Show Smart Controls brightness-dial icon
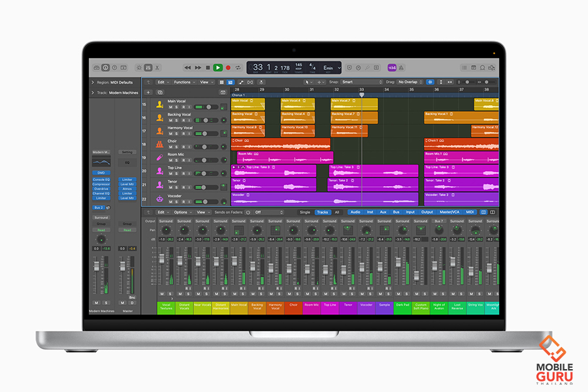588x392 pixels. pyautogui.click(x=139, y=68)
